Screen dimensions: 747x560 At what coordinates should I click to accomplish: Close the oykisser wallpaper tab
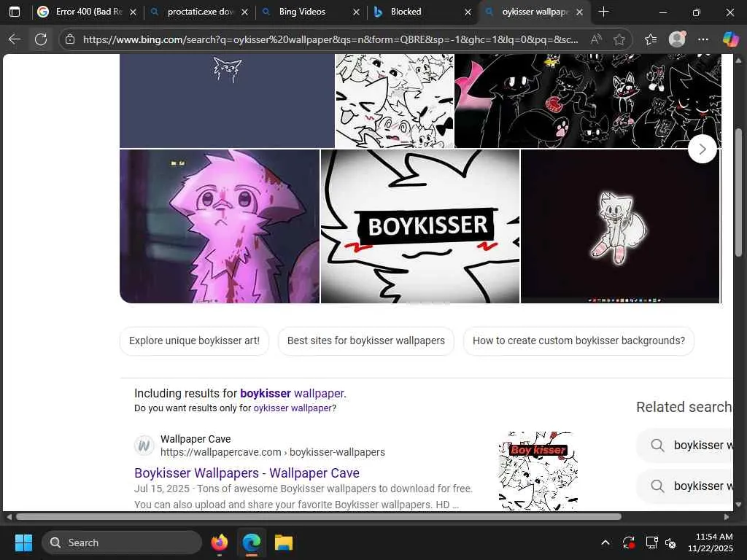pos(579,12)
